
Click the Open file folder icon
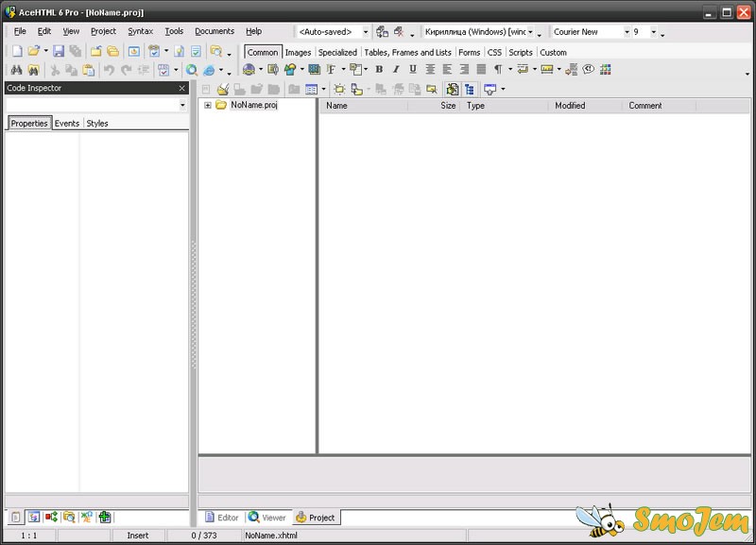pos(34,51)
